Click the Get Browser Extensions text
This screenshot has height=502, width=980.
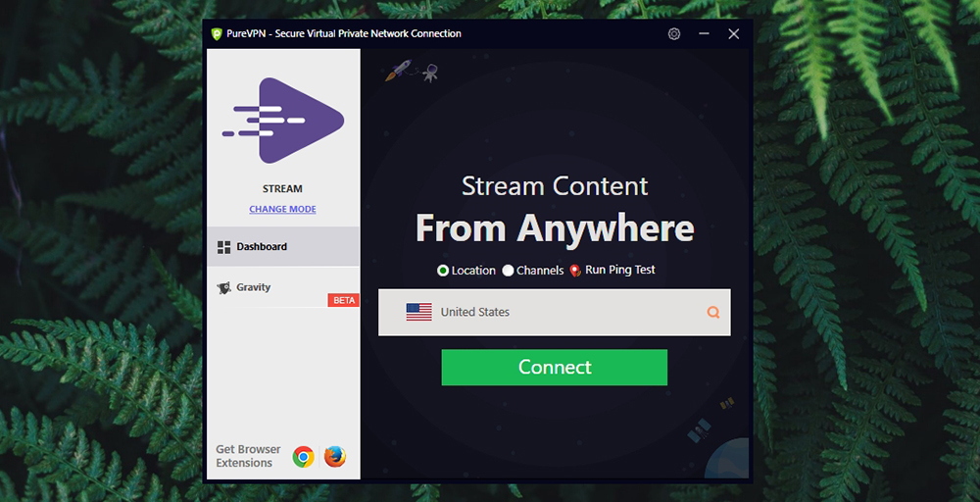coord(248,456)
